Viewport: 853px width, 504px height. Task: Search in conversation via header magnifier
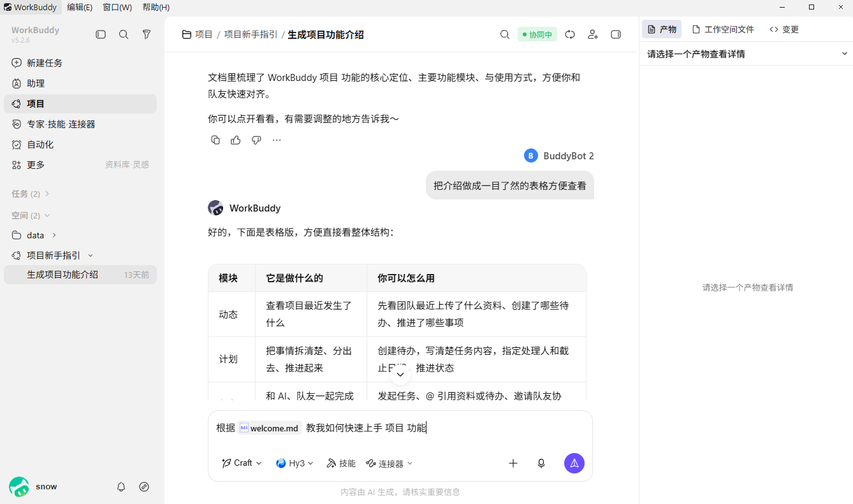coord(504,34)
